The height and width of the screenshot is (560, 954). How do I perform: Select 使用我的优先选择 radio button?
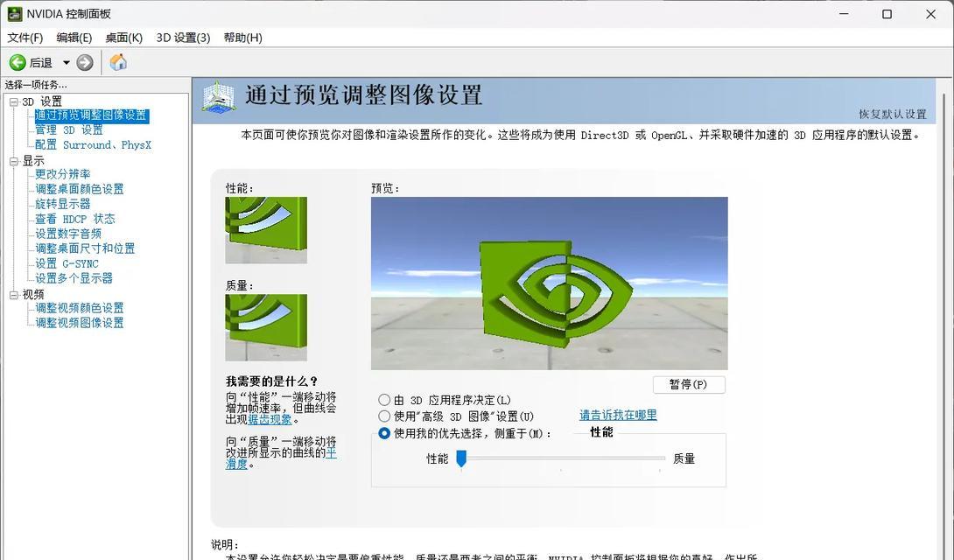pos(384,433)
